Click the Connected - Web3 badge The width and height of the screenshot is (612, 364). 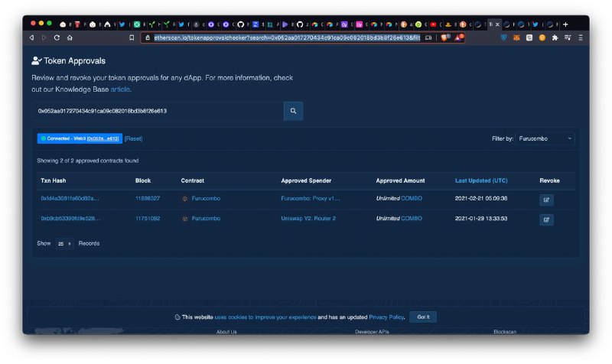tap(80, 138)
